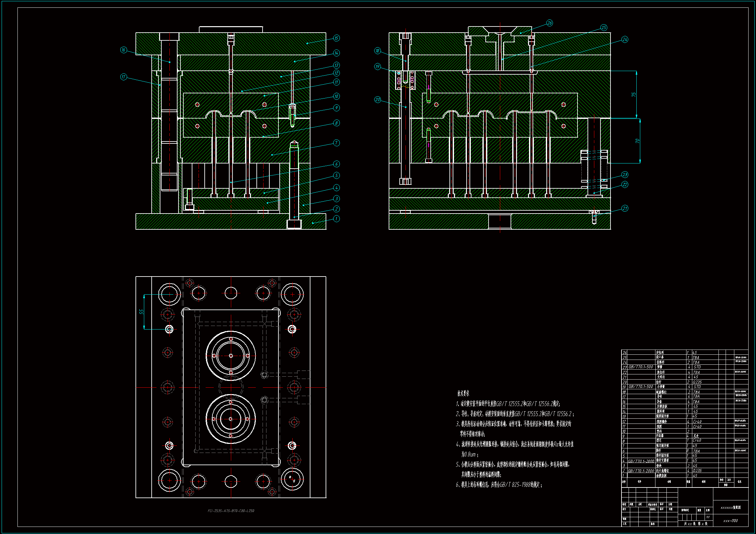Click part balloon number 21
The image size is (756, 534).
pyautogui.click(x=625, y=208)
